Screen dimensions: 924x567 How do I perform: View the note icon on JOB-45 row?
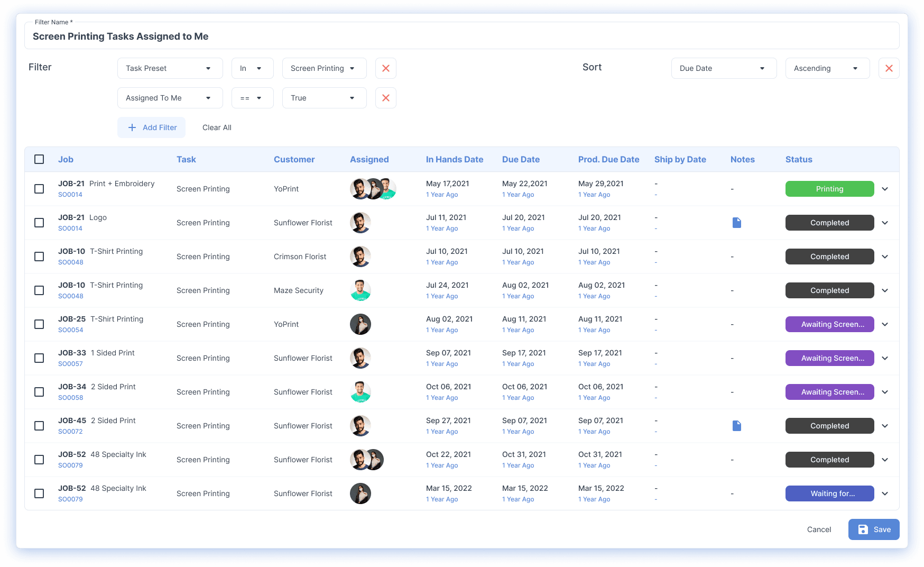tap(737, 426)
